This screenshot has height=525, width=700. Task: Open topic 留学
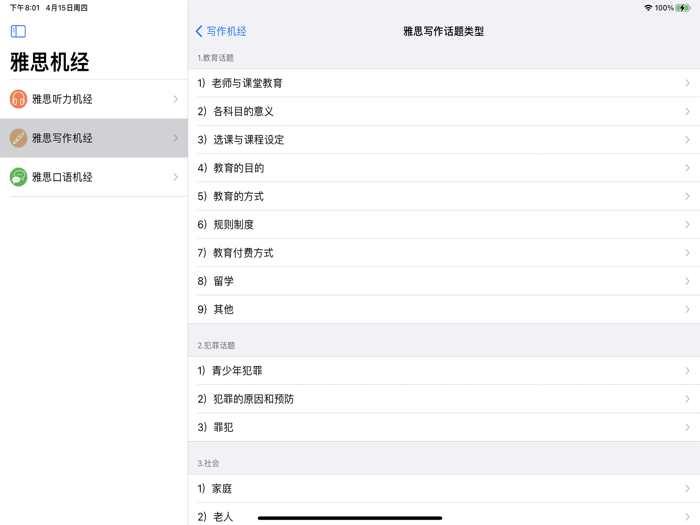point(444,281)
